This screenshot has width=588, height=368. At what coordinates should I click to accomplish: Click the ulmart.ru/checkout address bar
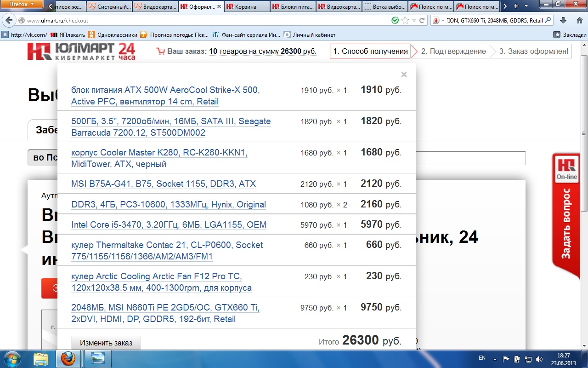click(207, 21)
